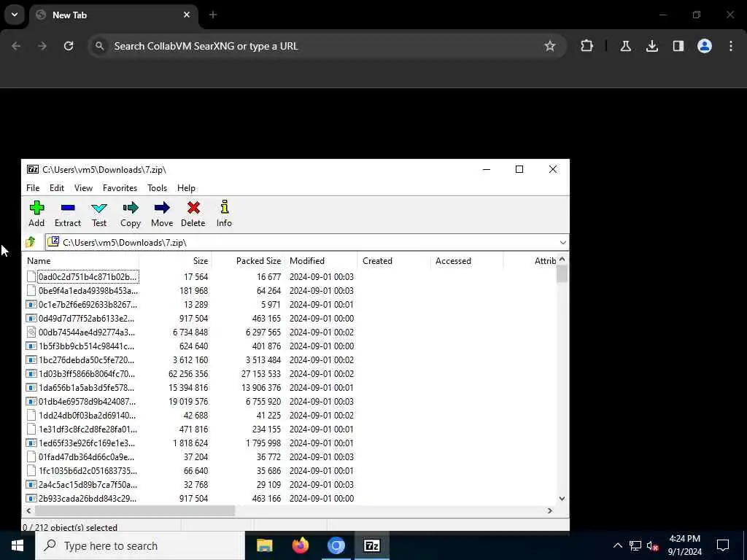Select file 1fc1035b6d2c051683735
This screenshot has width=747, height=560.
88,470
